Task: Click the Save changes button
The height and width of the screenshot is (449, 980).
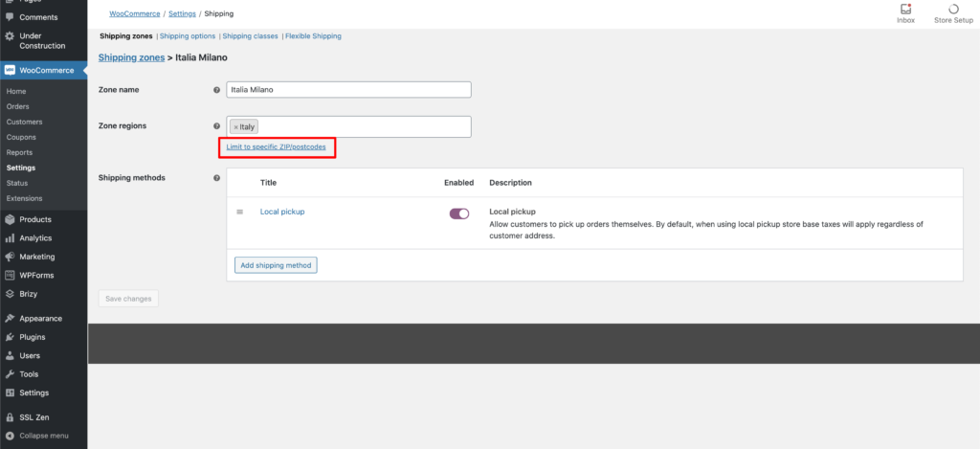Action: [x=128, y=299]
